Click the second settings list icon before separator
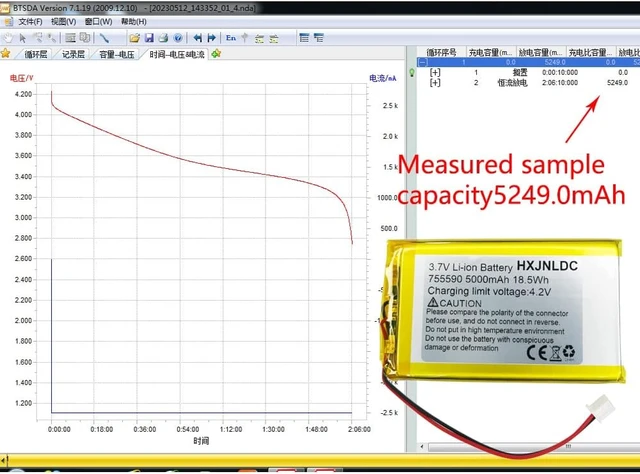 [274, 38]
